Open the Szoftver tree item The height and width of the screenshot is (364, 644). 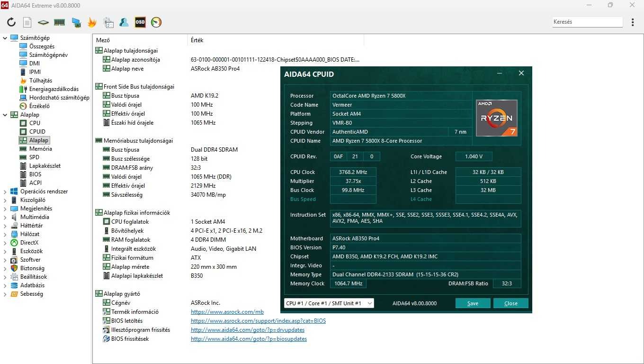30,260
